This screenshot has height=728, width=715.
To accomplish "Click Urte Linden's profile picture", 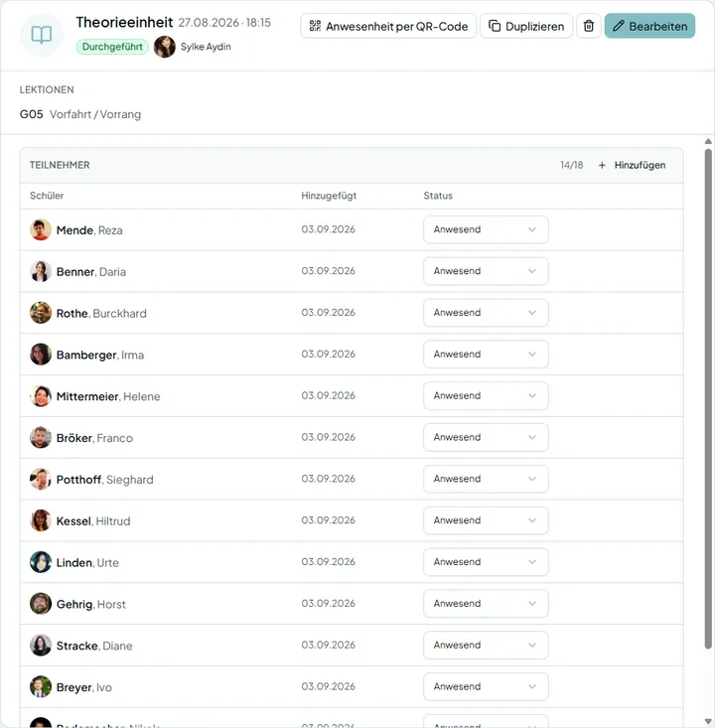I will (x=41, y=562).
